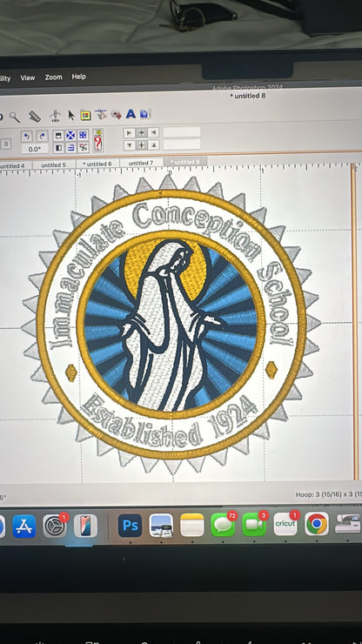The width and height of the screenshot is (362, 644).
Task: Click the 0.0° rotation angle field
Action: pos(35,149)
